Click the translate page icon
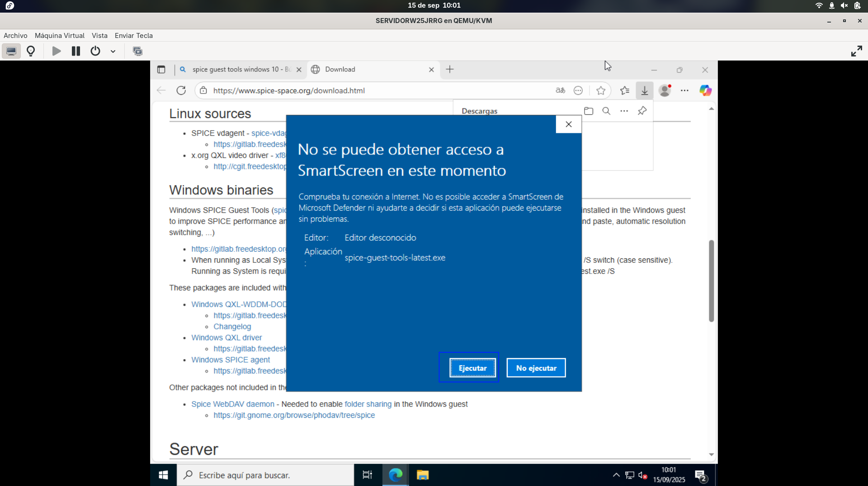Image resolution: width=868 pixels, height=486 pixels. pyautogui.click(x=561, y=90)
